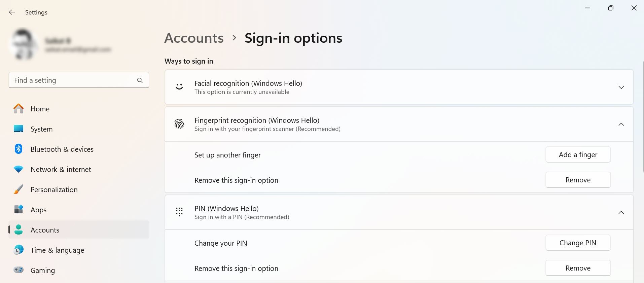
Task: Click the PIN keypad icon
Action: 179,212
